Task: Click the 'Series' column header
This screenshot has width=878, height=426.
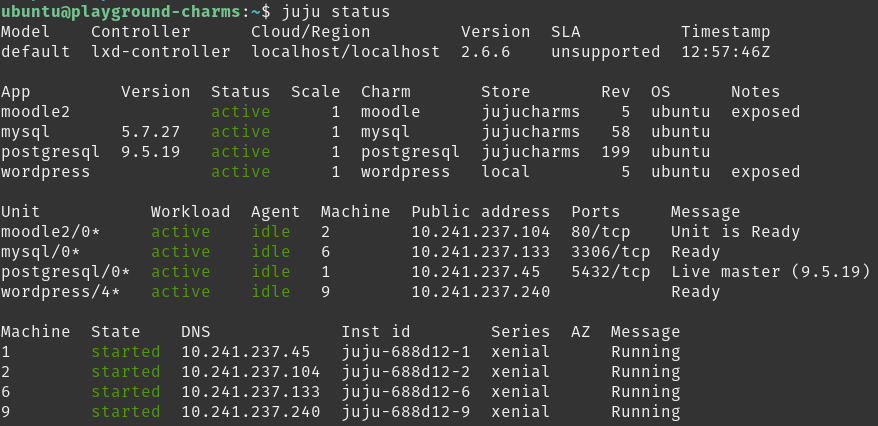Action: coord(521,332)
